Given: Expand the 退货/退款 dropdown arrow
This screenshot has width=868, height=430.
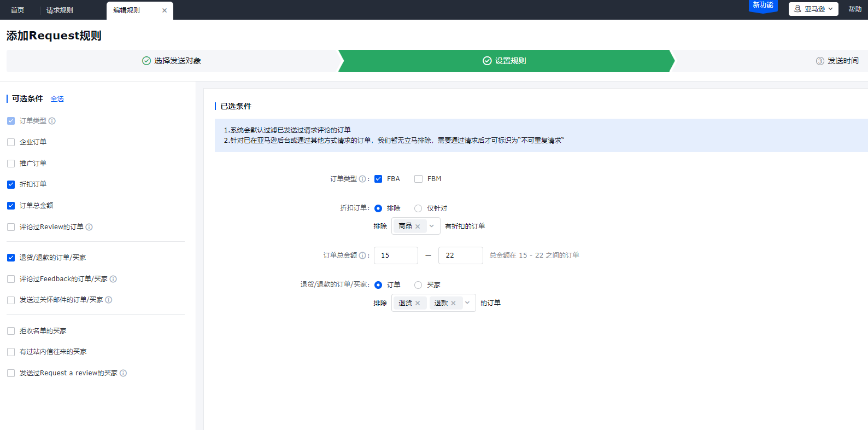Looking at the screenshot, I should [x=467, y=303].
